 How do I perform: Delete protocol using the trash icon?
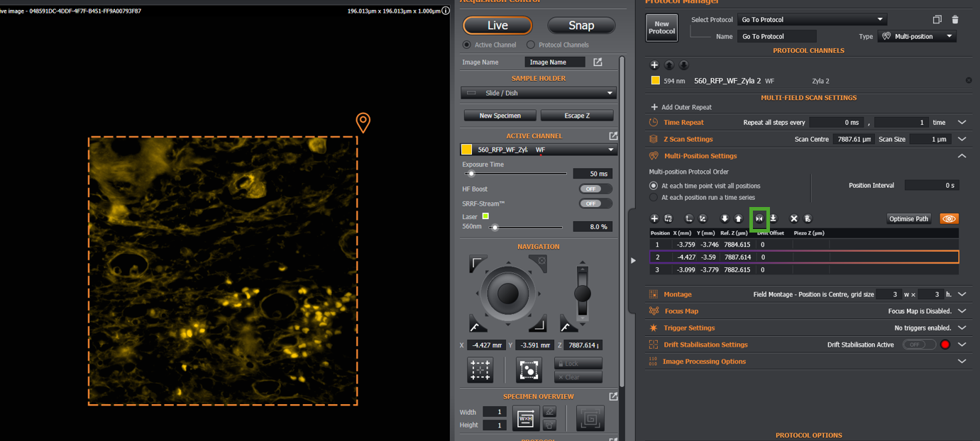pos(955,20)
